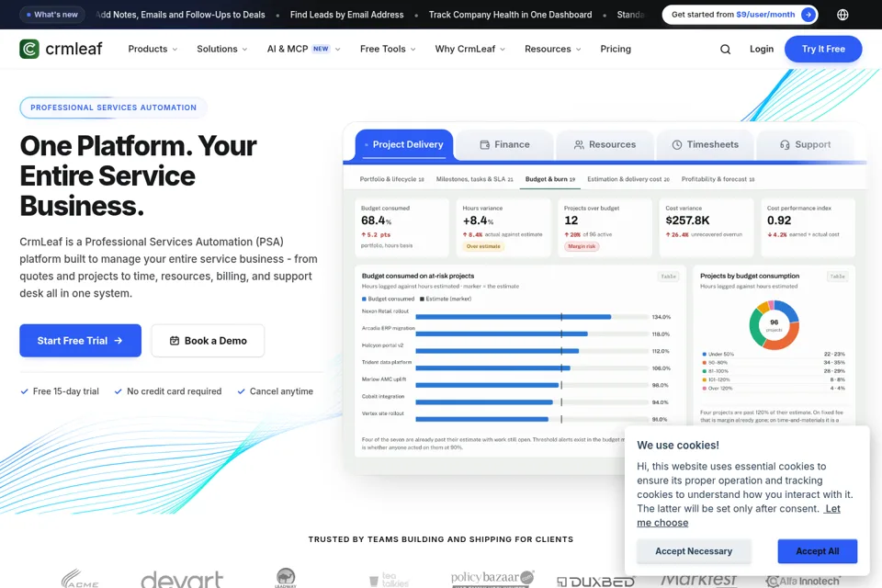The width and height of the screenshot is (882, 588).
Task: Expand the Products menu
Action: click(153, 49)
